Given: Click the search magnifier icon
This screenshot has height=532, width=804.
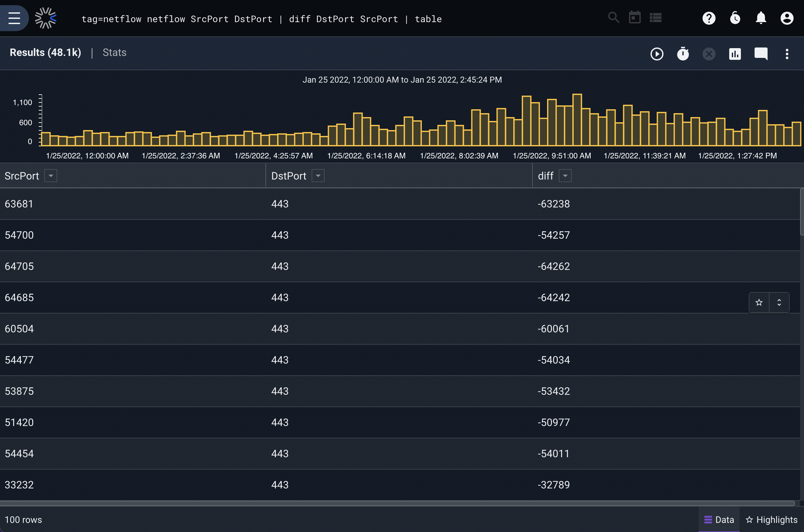Looking at the screenshot, I should (x=613, y=18).
